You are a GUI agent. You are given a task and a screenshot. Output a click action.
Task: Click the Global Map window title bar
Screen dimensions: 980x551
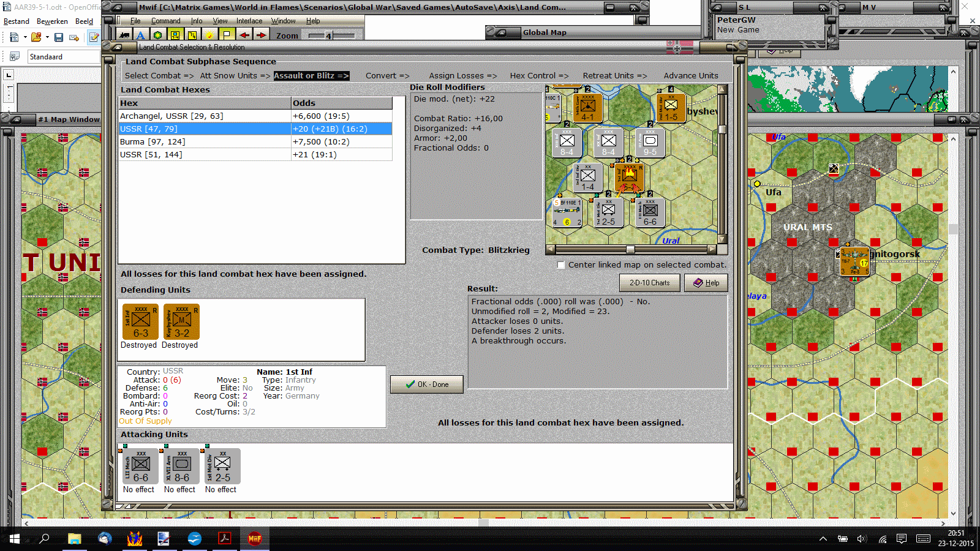tap(594, 32)
